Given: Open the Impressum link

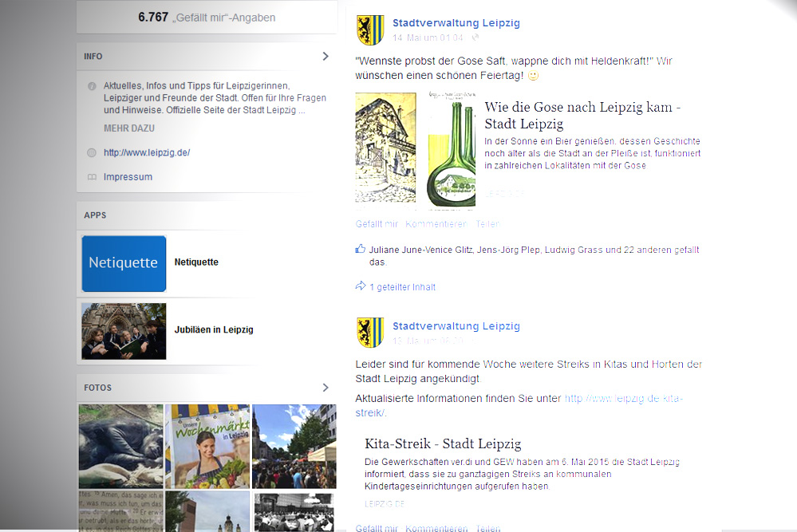Looking at the screenshot, I should tap(128, 177).
